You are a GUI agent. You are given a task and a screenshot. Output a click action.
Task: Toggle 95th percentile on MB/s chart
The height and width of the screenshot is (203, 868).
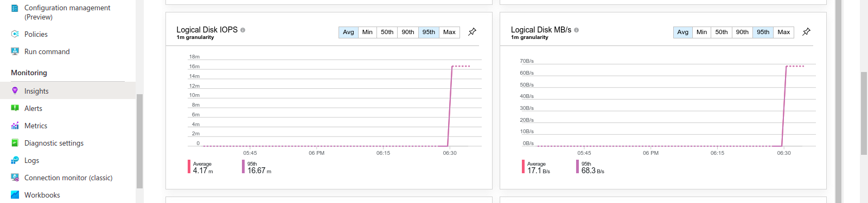763,32
